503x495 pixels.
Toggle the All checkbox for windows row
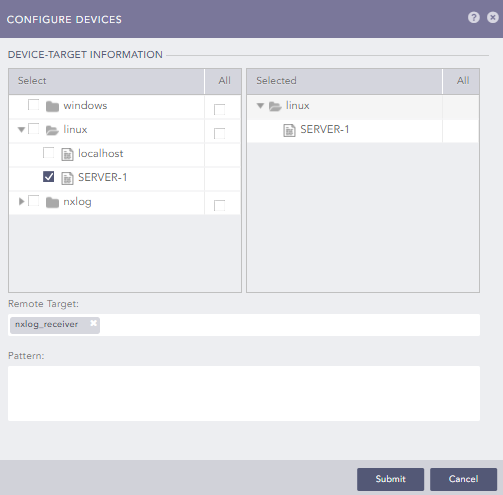click(219, 109)
